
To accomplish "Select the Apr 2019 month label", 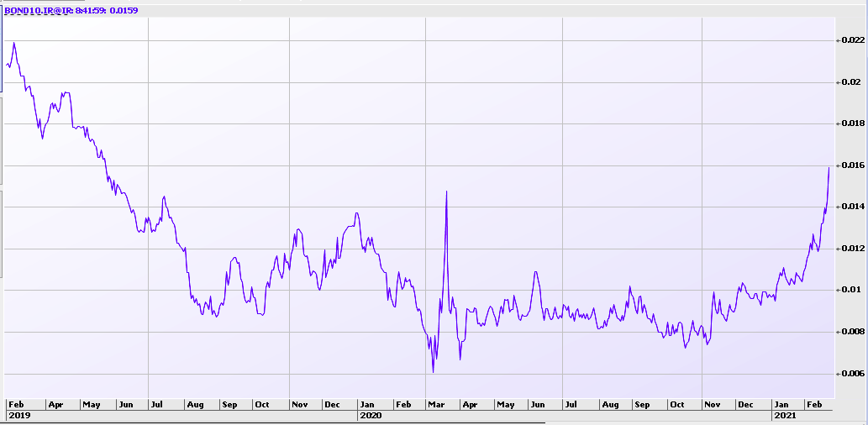I will (x=55, y=405).
